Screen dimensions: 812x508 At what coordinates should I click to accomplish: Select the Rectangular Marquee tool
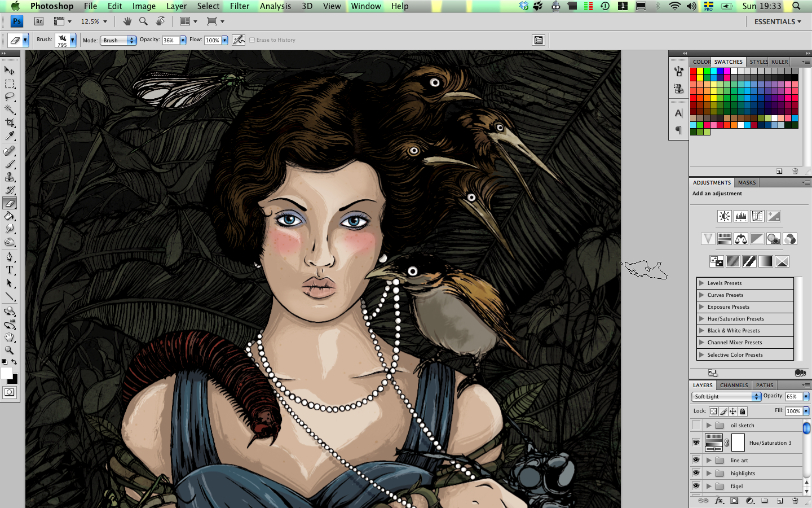[x=10, y=84]
